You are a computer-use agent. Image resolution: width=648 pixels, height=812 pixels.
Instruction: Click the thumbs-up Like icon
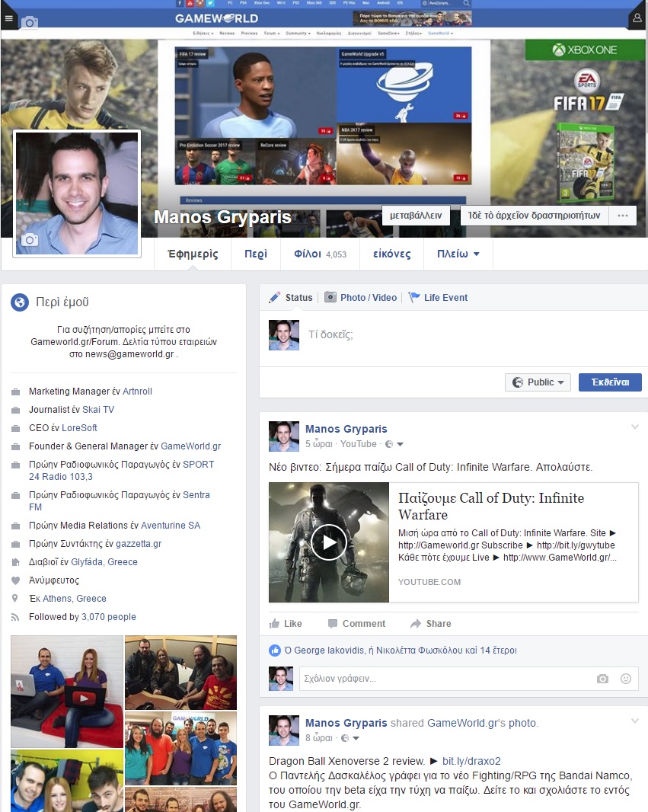tap(274, 624)
